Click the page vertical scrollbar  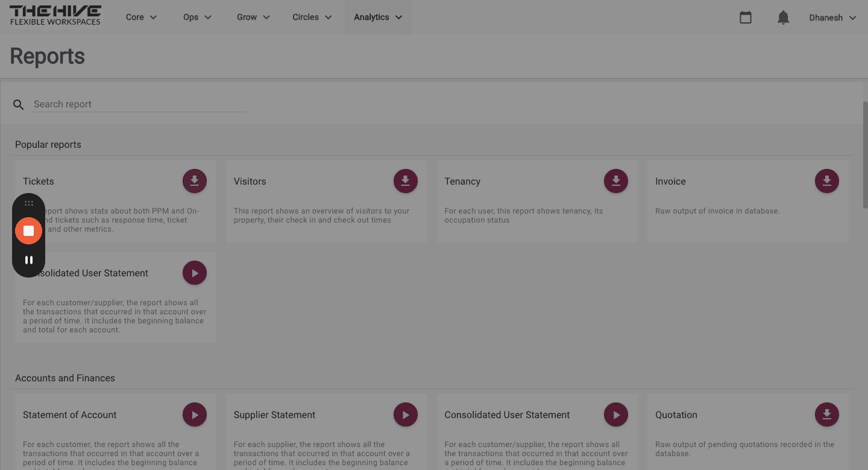[864, 154]
